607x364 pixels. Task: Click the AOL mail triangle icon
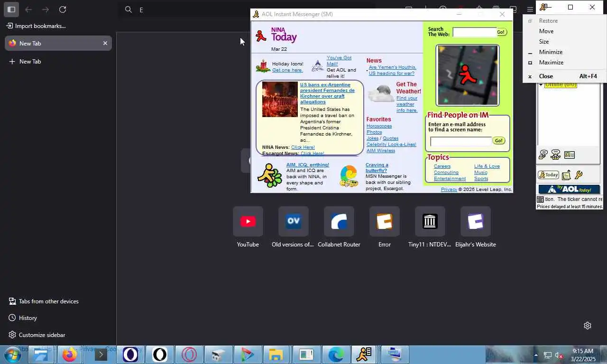tap(318, 66)
